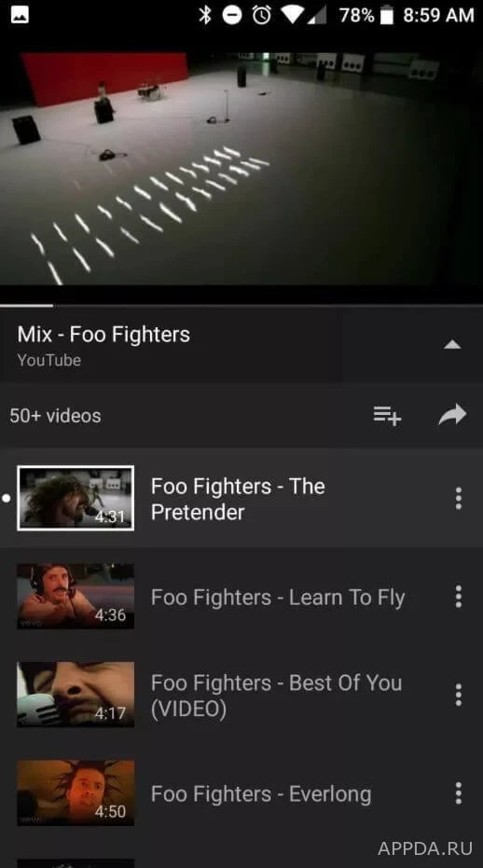Open options menu for Best Of You
This screenshot has width=483, height=868.
458,695
